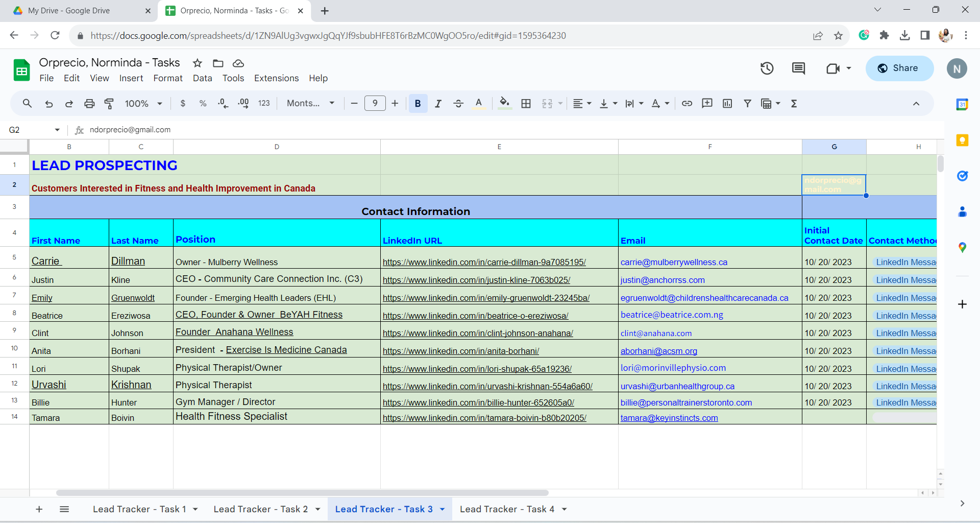Toggle italic formatting
Screen dimensions: 980x523
(x=438, y=104)
